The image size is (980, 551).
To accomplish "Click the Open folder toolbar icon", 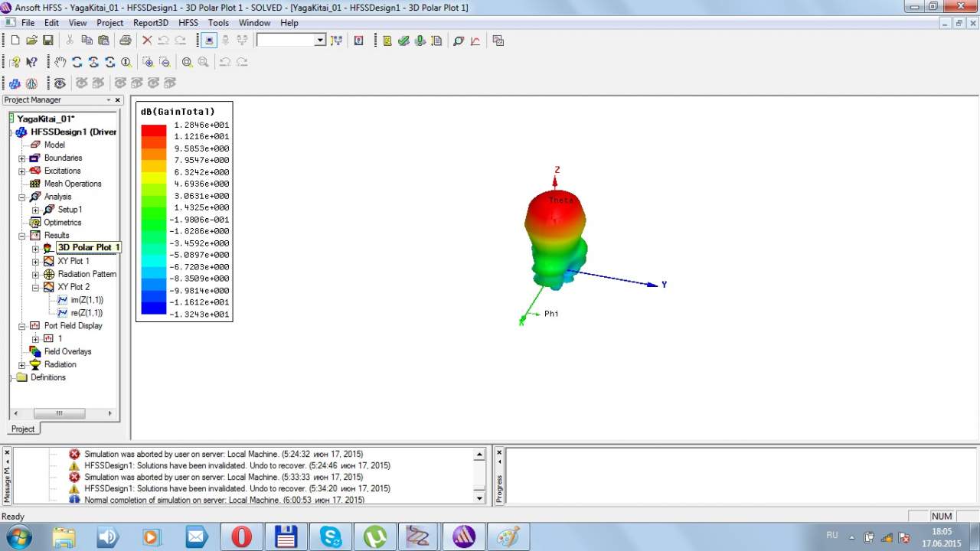I will 31,41.
